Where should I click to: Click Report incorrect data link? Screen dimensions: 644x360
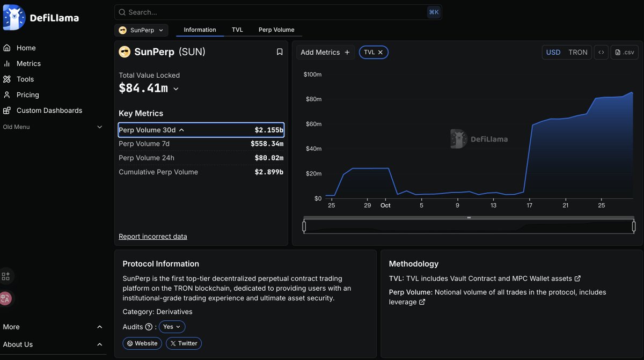click(153, 237)
